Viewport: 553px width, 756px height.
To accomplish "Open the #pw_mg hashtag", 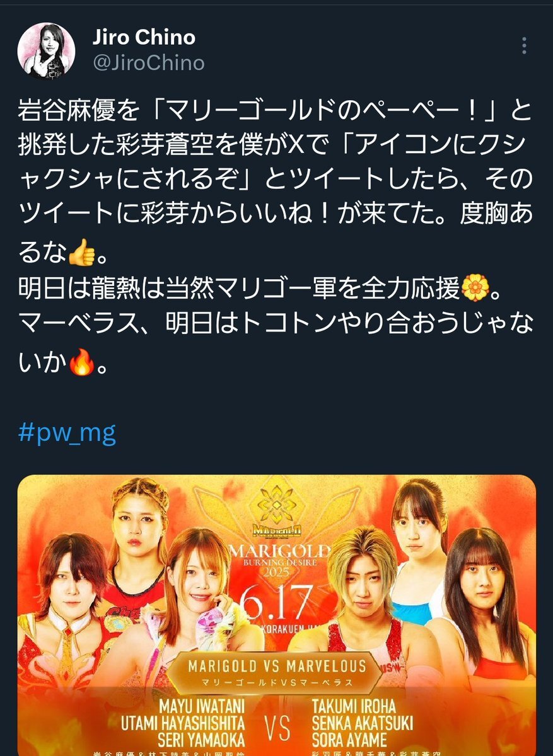I will (67, 435).
